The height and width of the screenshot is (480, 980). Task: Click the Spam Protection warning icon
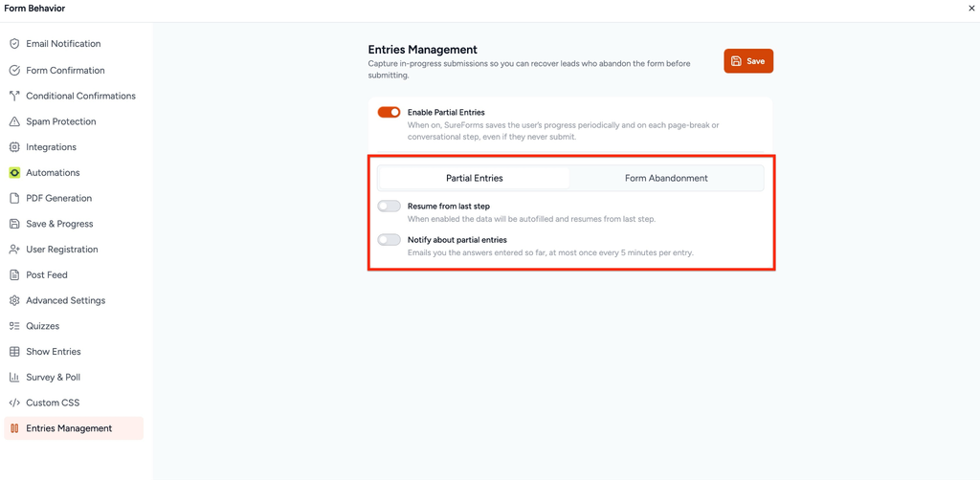14,121
